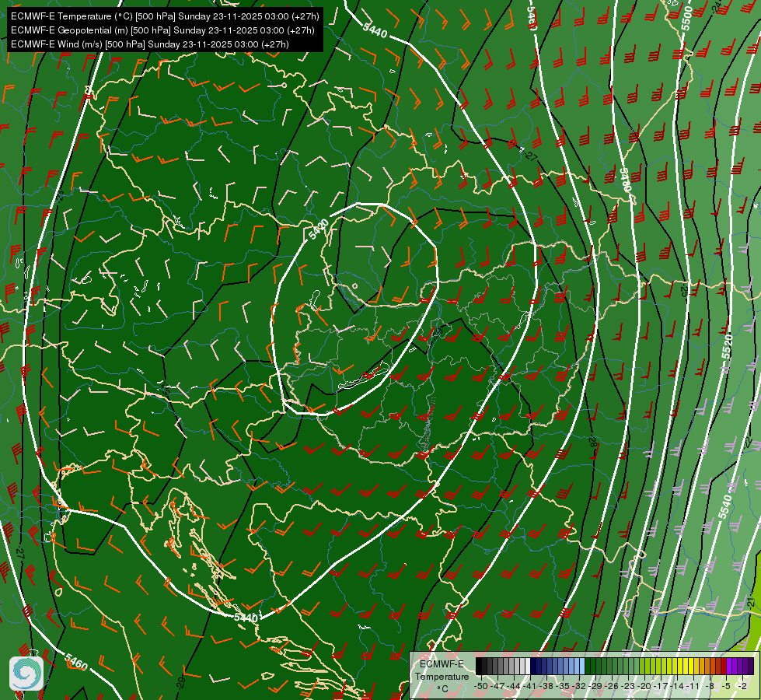The height and width of the screenshot is (700, 761).
Task: Select the ECMWF-E Geopotential (m) title line
Action: (x=162, y=30)
